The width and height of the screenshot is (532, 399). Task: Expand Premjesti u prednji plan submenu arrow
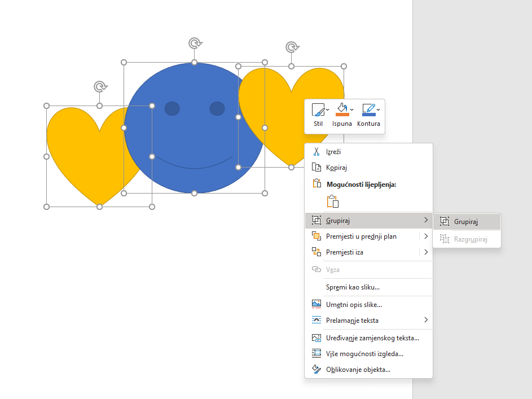pos(426,236)
